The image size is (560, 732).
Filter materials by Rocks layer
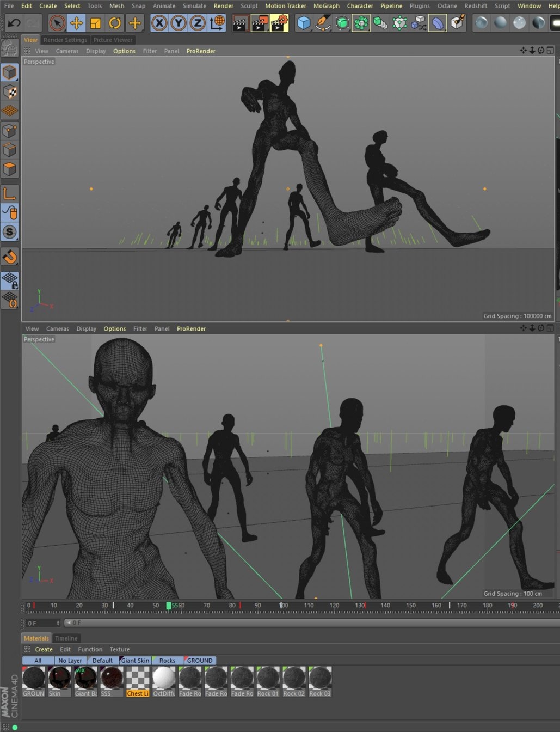point(167,661)
